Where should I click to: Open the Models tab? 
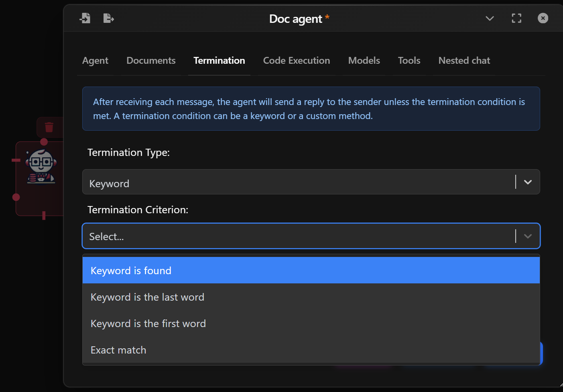pyautogui.click(x=364, y=61)
